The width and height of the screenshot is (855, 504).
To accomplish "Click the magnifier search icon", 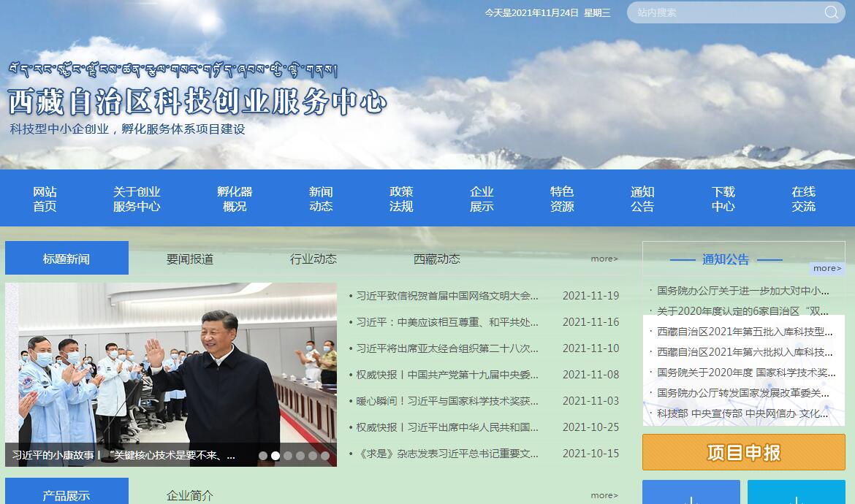I will (x=832, y=12).
